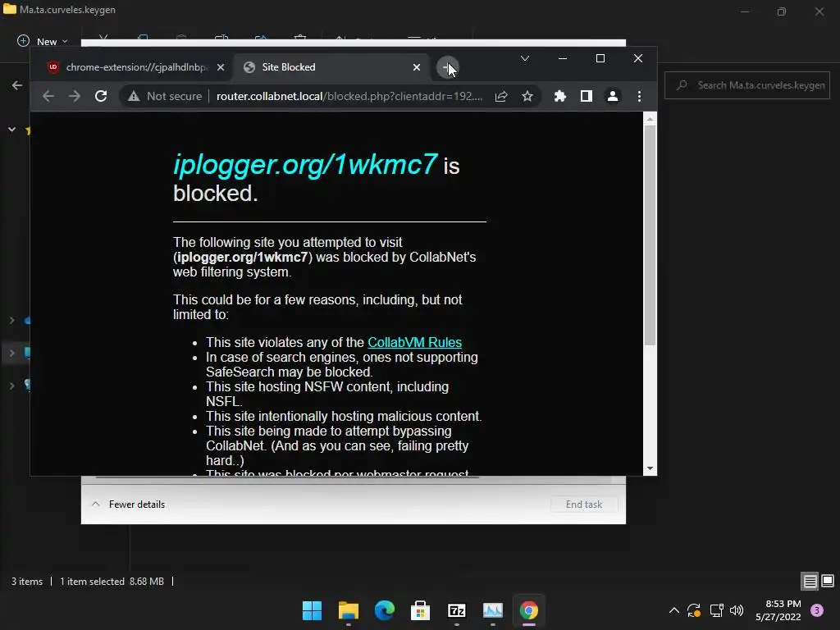Image resolution: width=840 pixels, height=630 pixels.
Task: Switch Explorer to details view
Action: pyautogui.click(x=810, y=581)
